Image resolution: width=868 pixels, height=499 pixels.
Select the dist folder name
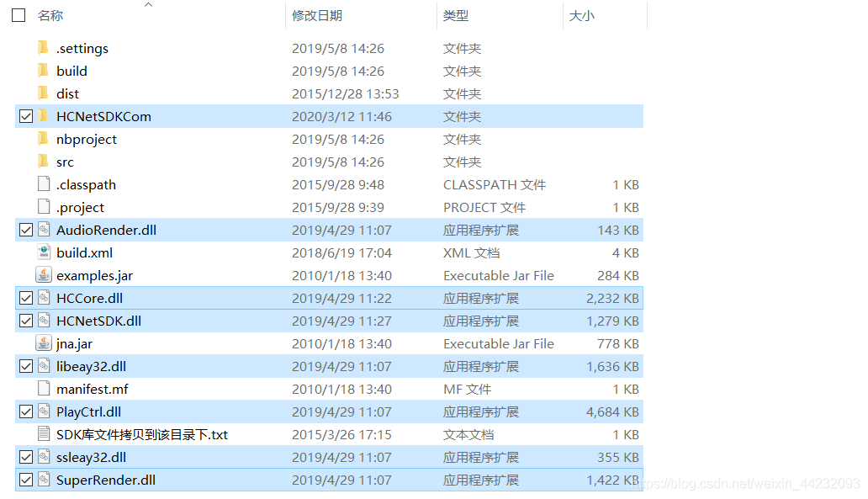[67, 93]
